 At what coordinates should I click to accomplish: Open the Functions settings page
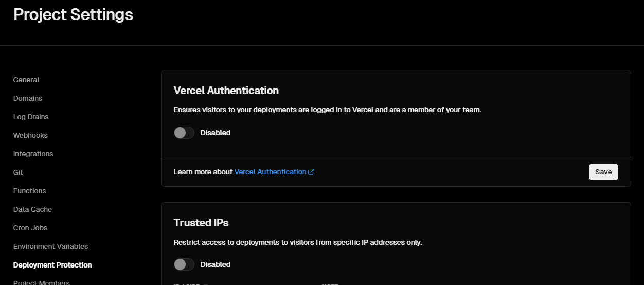click(x=29, y=191)
